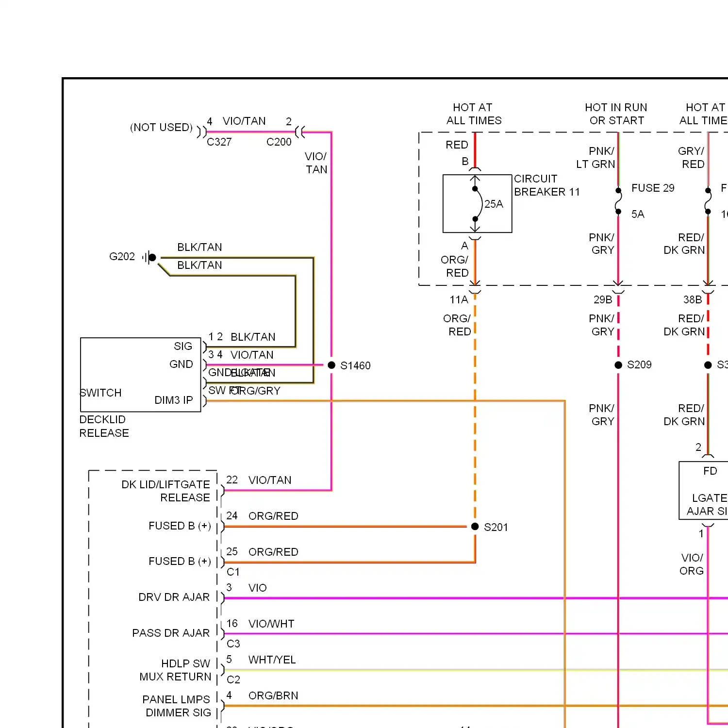Click the ORG/RED label at pin 25

pyautogui.click(x=273, y=552)
